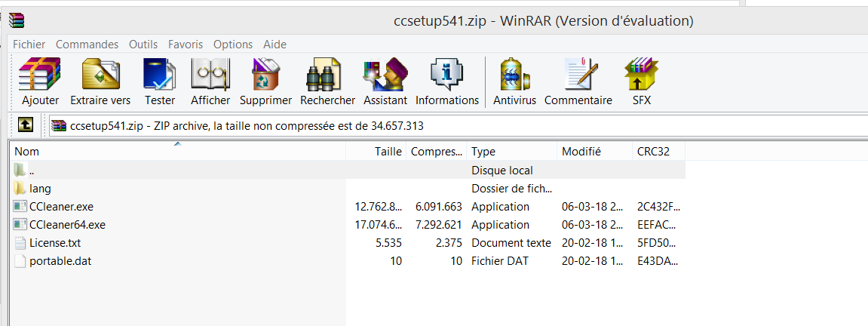Run the Tester archive check
Image resolution: width=868 pixels, height=326 pixels.
point(160,82)
